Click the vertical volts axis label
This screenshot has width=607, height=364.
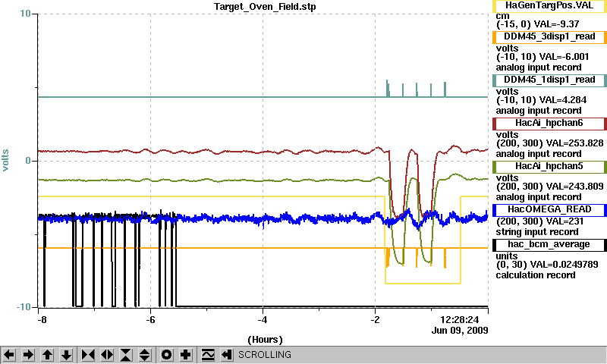(5, 160)
